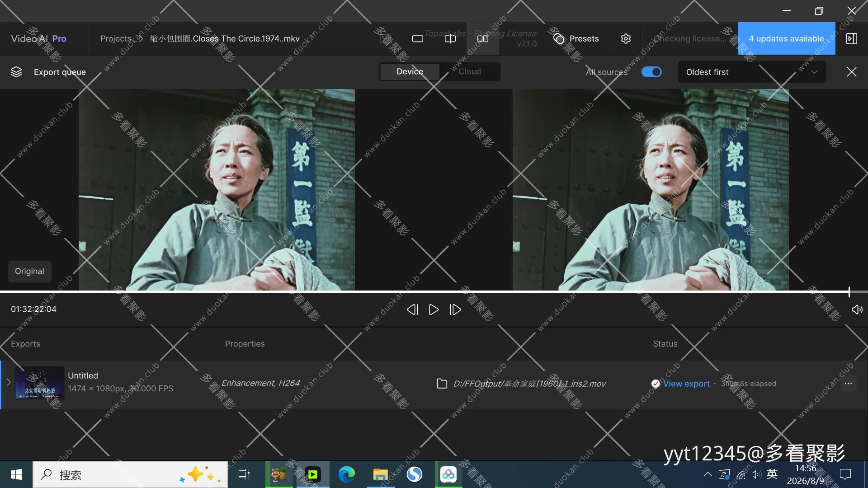Open the export output folder icon
Screen dimensions: 868x488
442,384
